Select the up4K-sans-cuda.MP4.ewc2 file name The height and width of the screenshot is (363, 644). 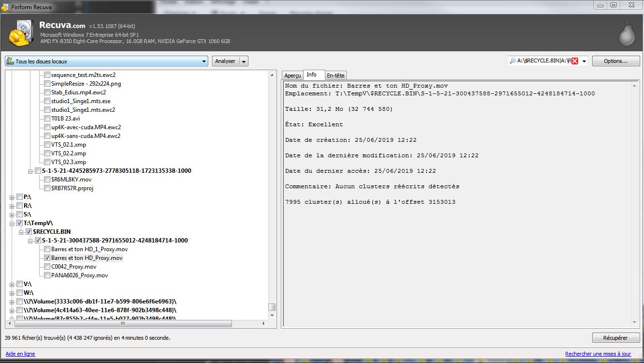[86, 136]
